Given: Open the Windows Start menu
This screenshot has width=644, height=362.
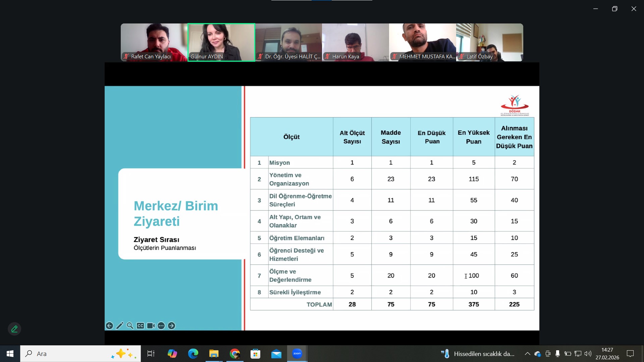Looking at the screenshot, I should [x=10, y=354].
